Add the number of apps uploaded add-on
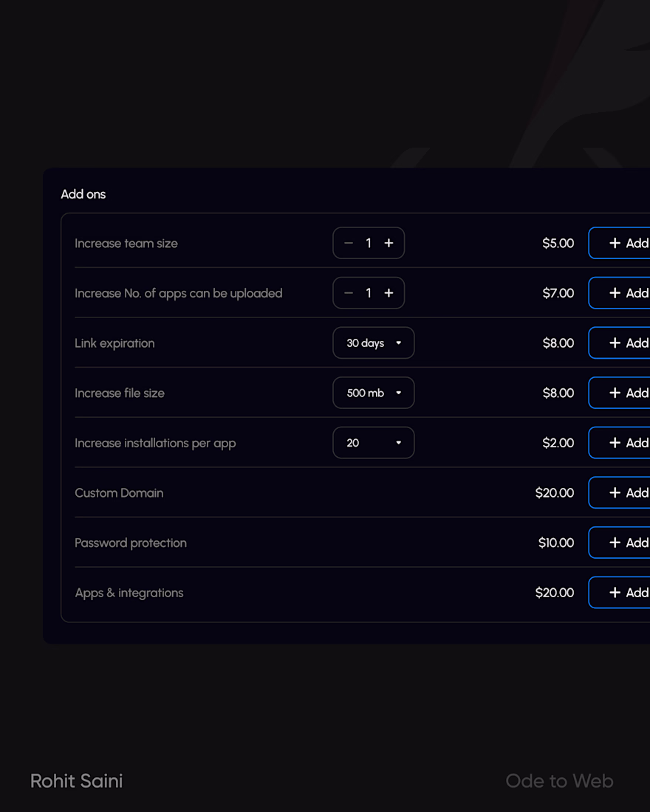Image resolution: width=650 pixels, height=812 pixels. tap(620, 293)
